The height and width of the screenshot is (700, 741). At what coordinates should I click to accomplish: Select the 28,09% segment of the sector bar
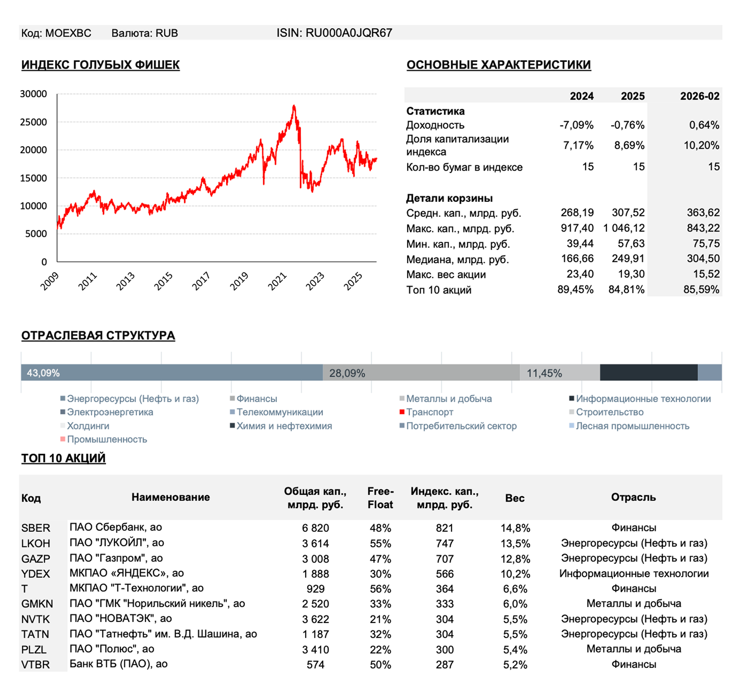coord(421,373)
